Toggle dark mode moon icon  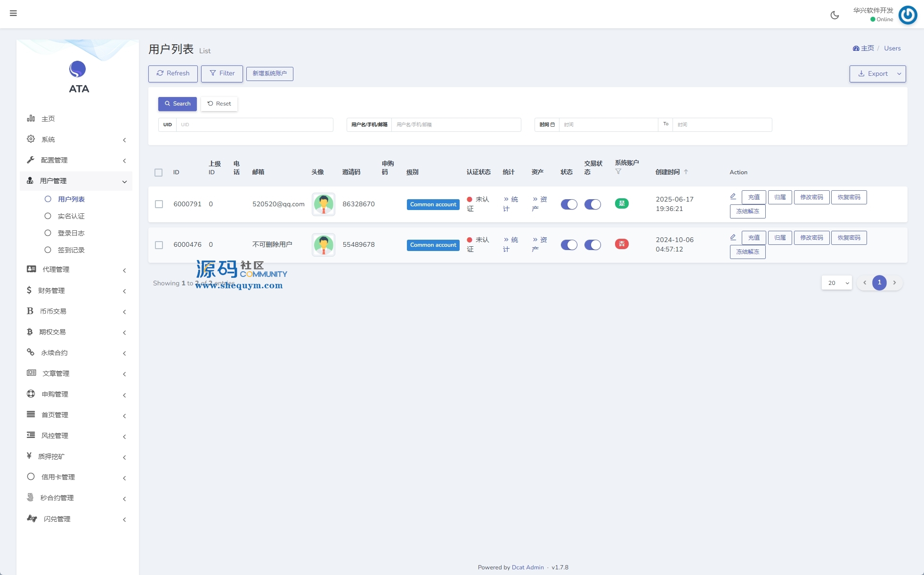pos(835,15)
